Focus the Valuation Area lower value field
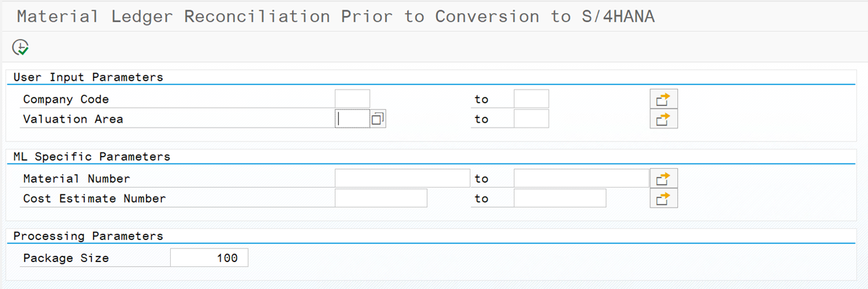The width and height of the screenshot is (868, 289). [352, 119]
